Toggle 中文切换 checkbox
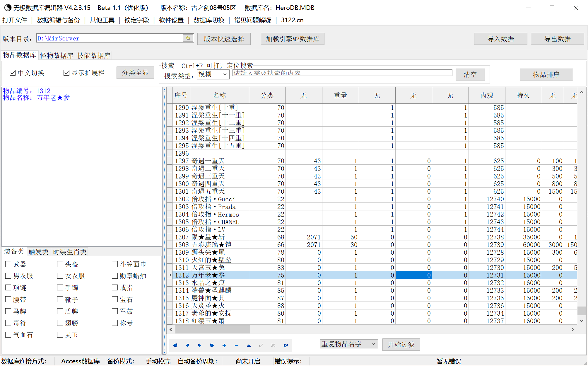This screenshot has width=588, height=366. [x=13, y=73]
